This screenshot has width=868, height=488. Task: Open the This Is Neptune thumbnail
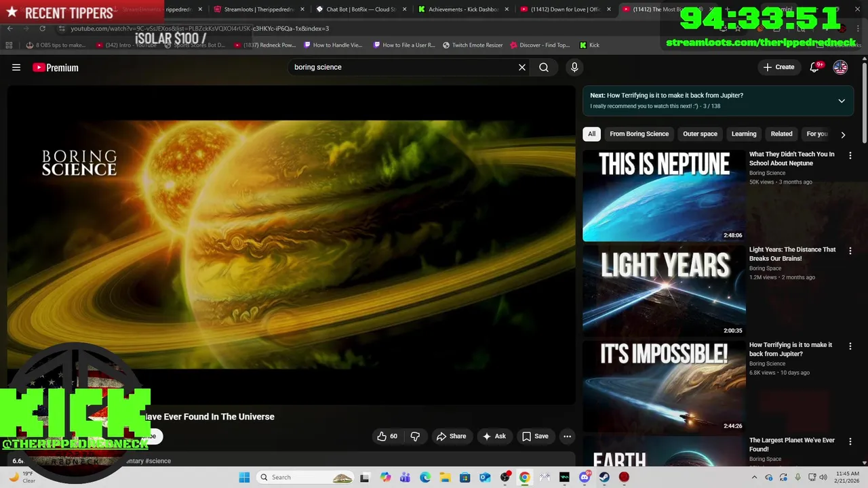click(x=664, y=195)
